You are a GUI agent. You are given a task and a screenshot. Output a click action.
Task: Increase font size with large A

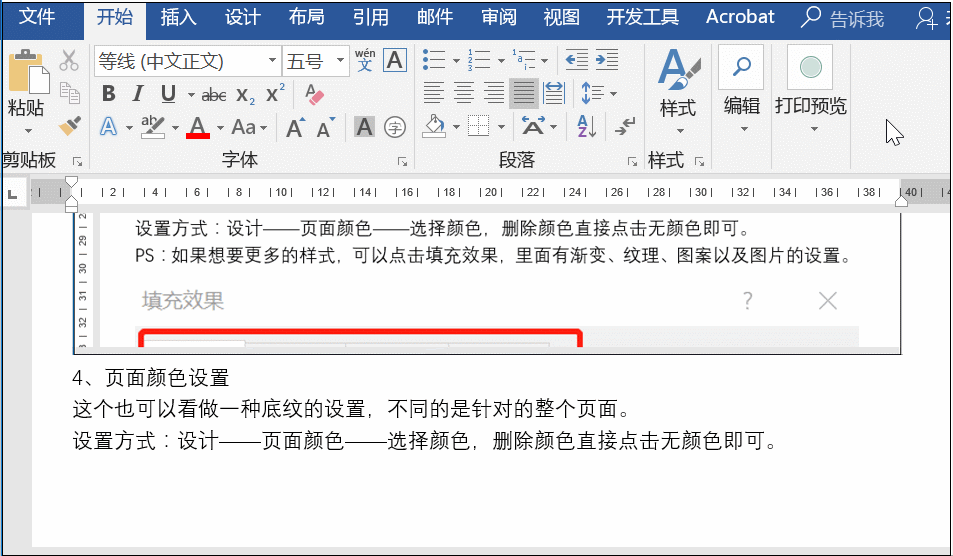(295, 128)
